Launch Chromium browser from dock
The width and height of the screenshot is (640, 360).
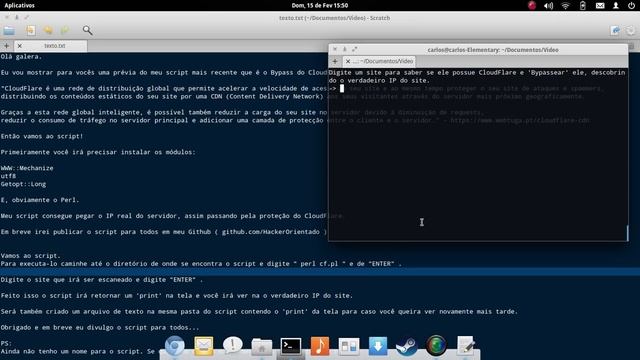pos(175,346)
